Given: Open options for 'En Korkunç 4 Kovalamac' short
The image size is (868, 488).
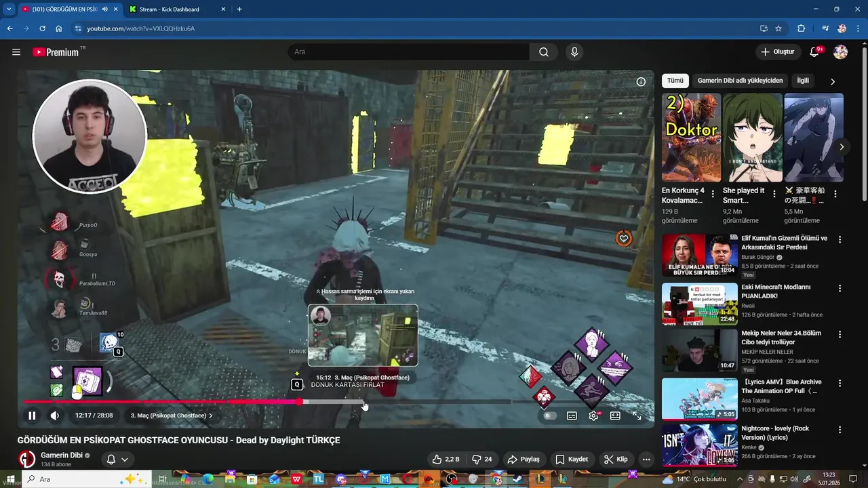Looking at the screenshot, I should [x=713, y=194].
